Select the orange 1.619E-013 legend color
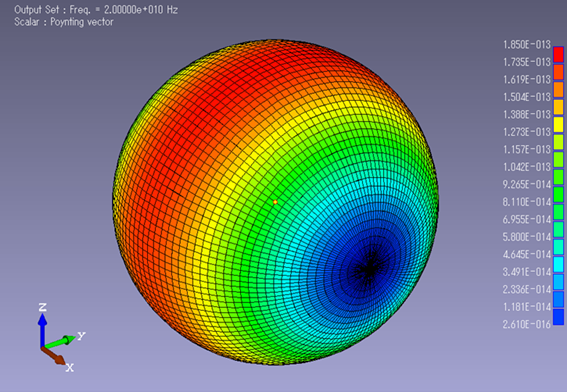Image resolution: width=567 pixels, height=392 pixels. [x=558, y=89]
